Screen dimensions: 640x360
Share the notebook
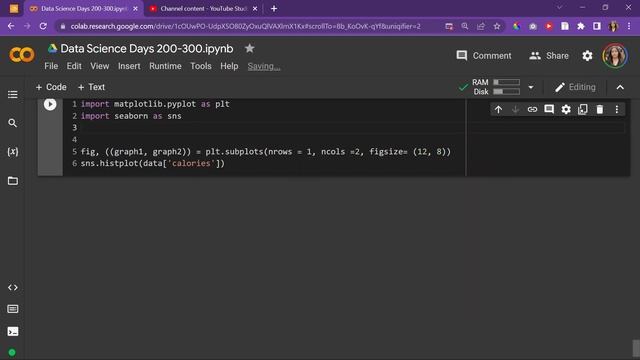point(548,56)
